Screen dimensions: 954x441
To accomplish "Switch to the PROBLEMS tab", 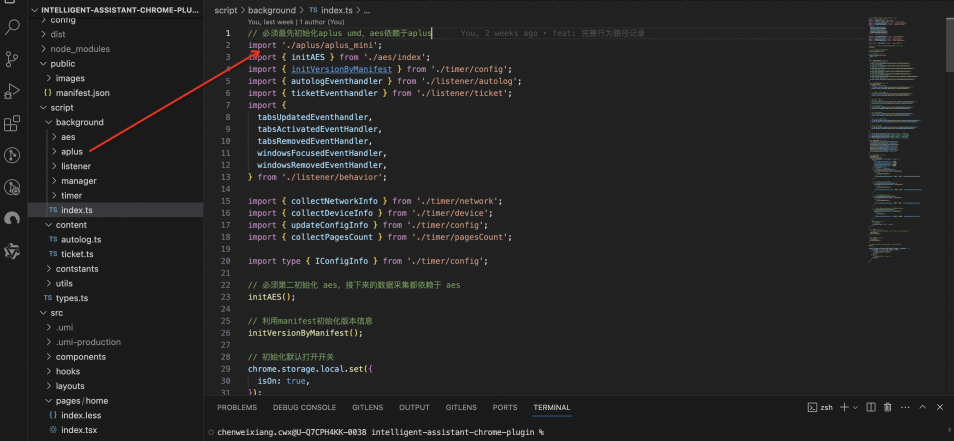I will click(237, 408).
